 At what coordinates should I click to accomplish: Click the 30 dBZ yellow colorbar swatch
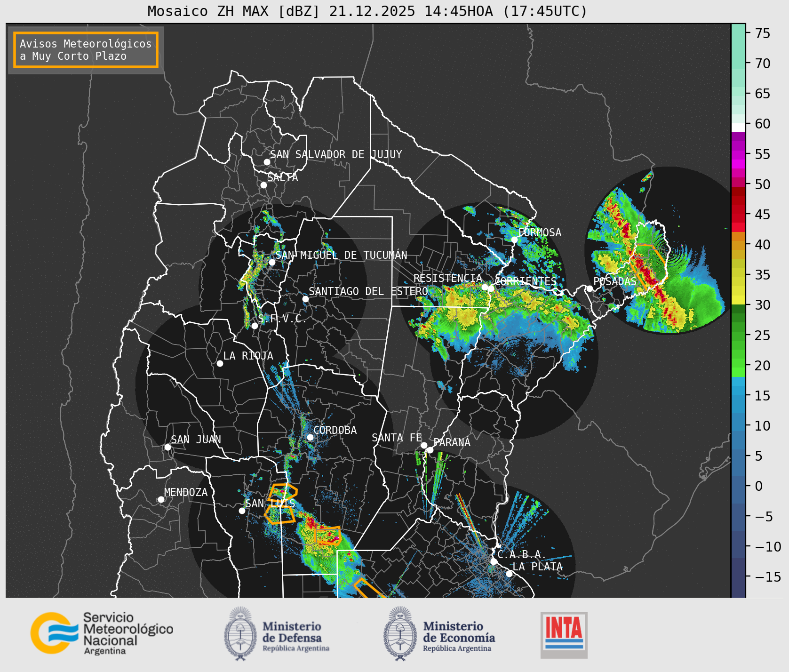(738, 300)
